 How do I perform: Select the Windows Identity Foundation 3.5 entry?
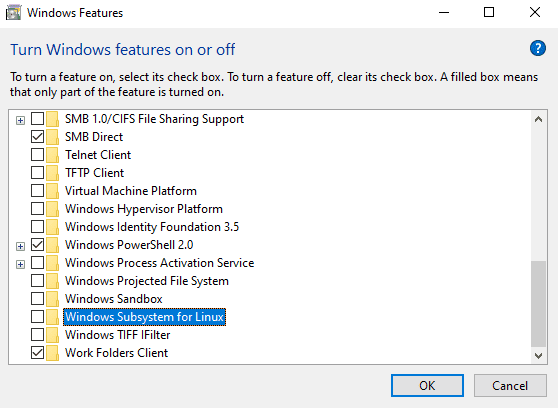click(152, 227)
